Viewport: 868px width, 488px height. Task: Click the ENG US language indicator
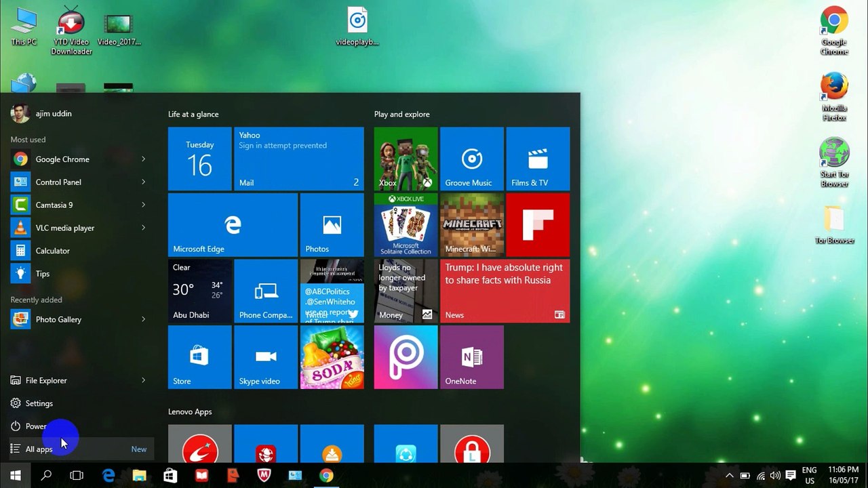tap(809, 475)
